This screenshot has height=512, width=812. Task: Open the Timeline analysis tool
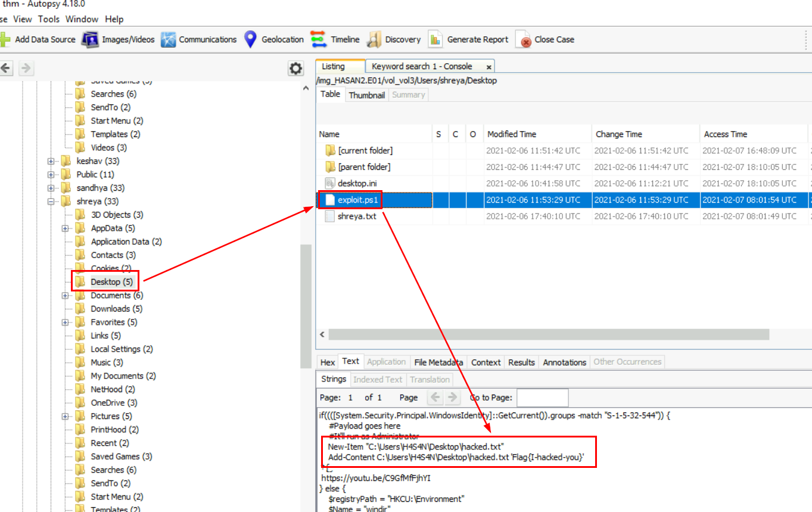pos(335,39)
